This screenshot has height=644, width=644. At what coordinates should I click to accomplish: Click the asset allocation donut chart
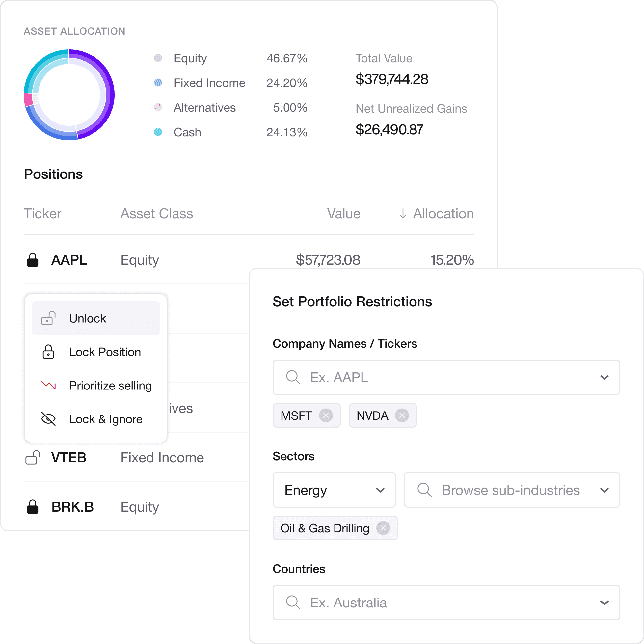69,95
